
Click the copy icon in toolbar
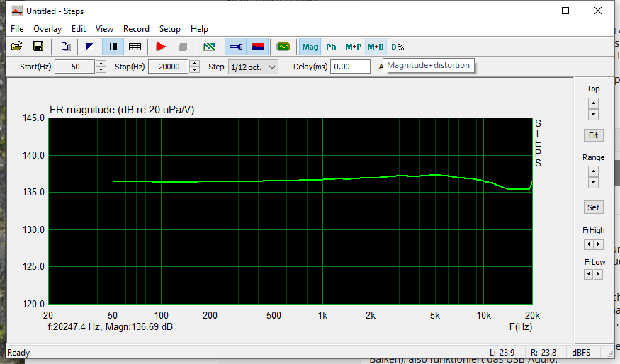(x=65, y=47)
